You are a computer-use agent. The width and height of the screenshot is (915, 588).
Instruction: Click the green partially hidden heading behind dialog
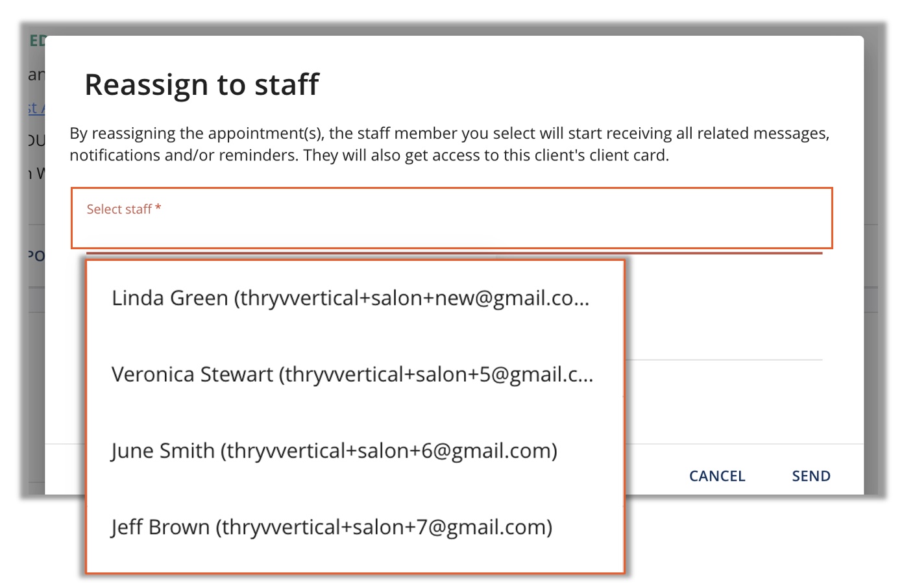pyautogui.click(x=37, y=41)
